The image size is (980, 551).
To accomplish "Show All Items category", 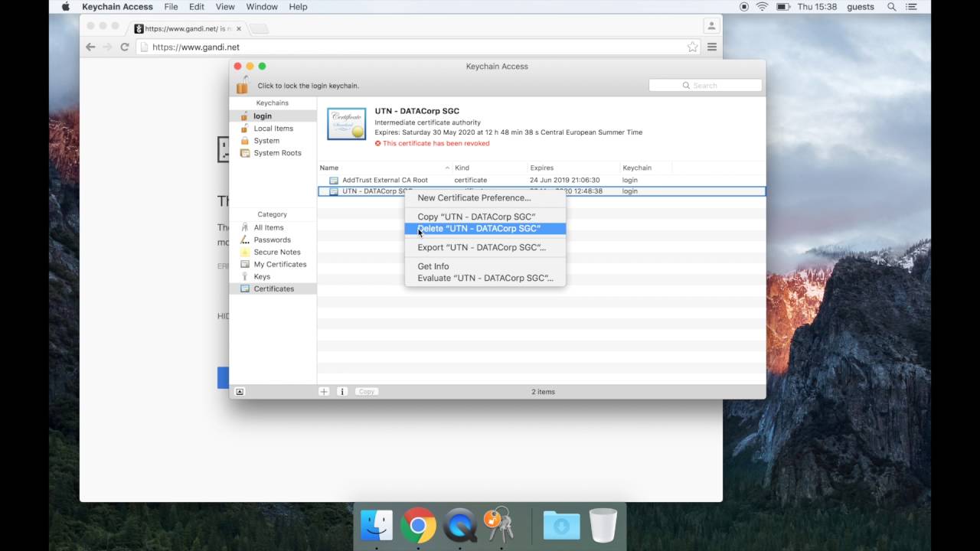I will (x=273, y=227).
